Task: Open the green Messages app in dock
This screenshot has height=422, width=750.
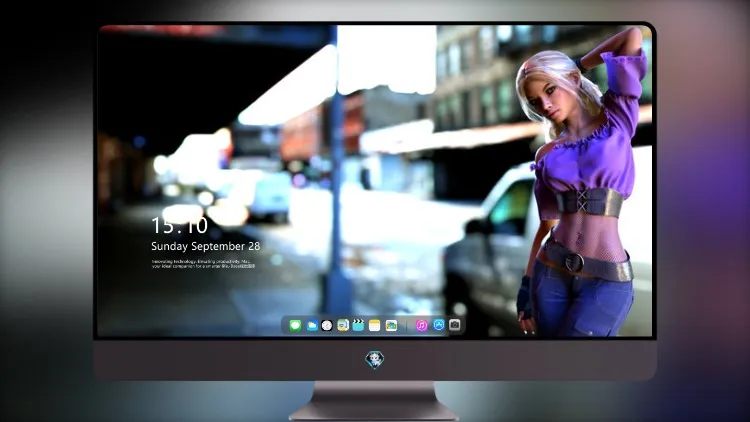Action: [295, 326]
